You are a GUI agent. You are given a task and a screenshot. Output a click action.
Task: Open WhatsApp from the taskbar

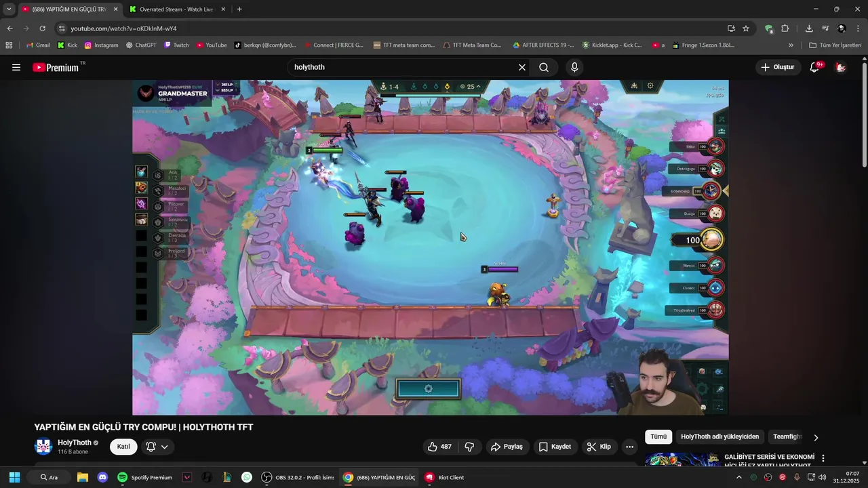[x=247, y=477]
